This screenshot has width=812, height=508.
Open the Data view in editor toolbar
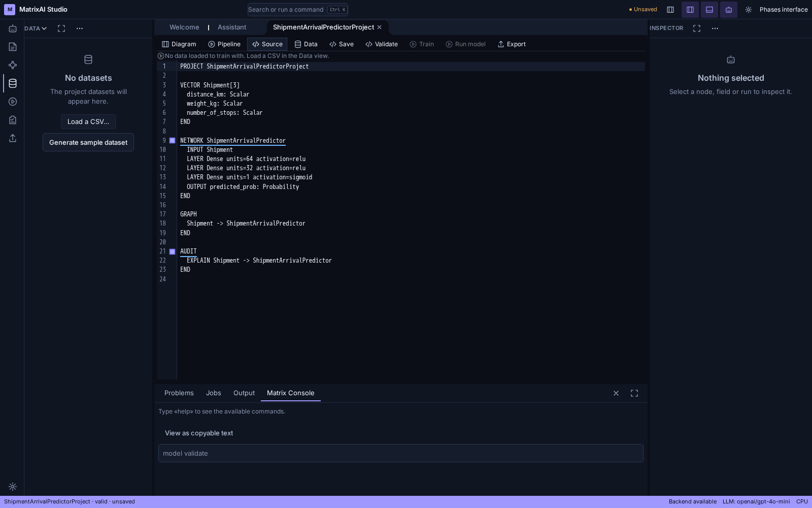(x=306, y=44)
